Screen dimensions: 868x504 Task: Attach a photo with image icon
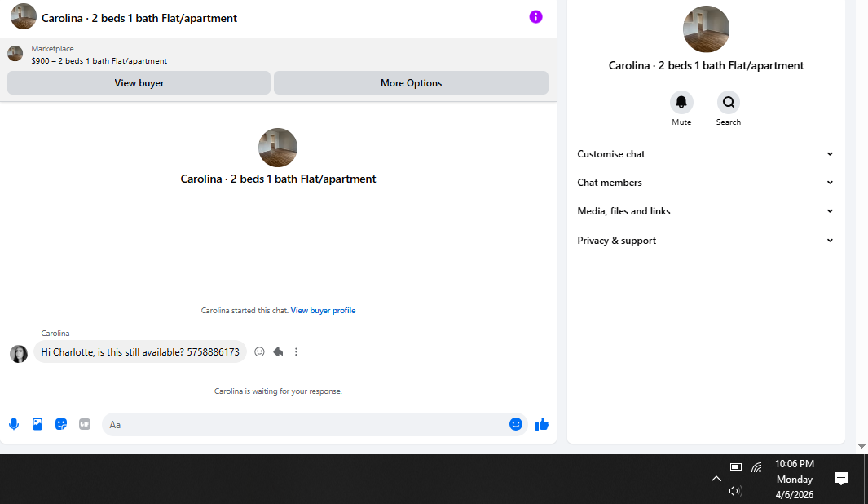pos(37,424)
